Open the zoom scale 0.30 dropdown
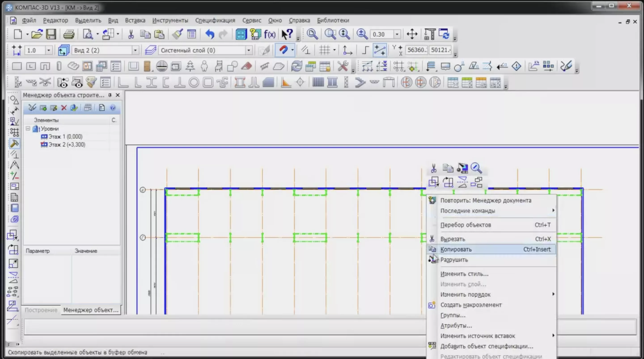Screen dimensions: 644x359 pyautogui.click(x=397, y=34)
